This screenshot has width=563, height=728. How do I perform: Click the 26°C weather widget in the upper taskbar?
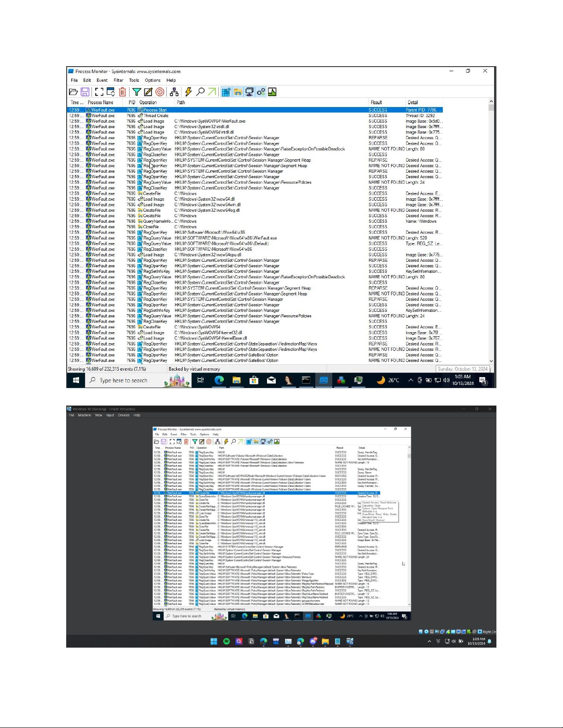click(x=388, y=380)
